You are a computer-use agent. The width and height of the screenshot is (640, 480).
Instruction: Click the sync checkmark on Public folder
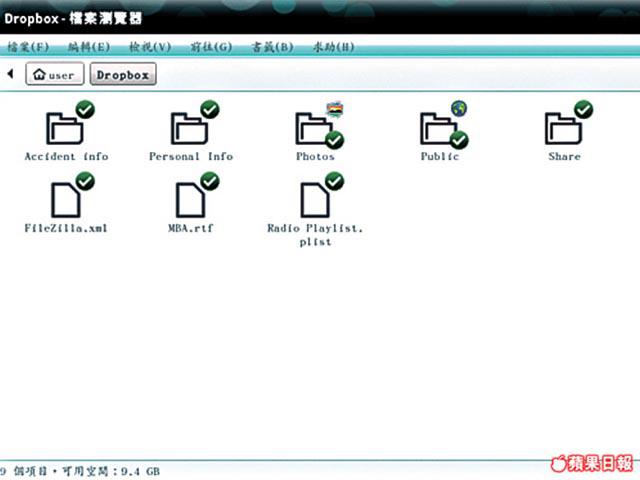tap(459, 140)
